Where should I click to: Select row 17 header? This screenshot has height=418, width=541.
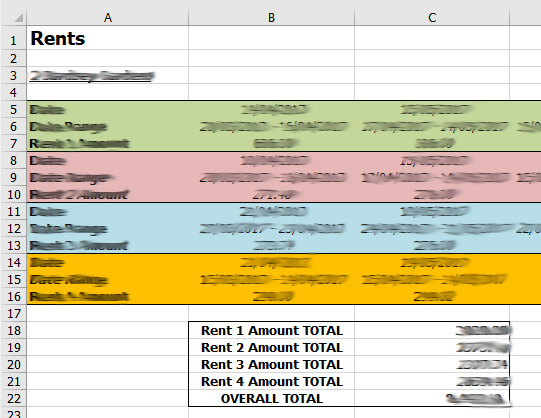tap(14, 314)
